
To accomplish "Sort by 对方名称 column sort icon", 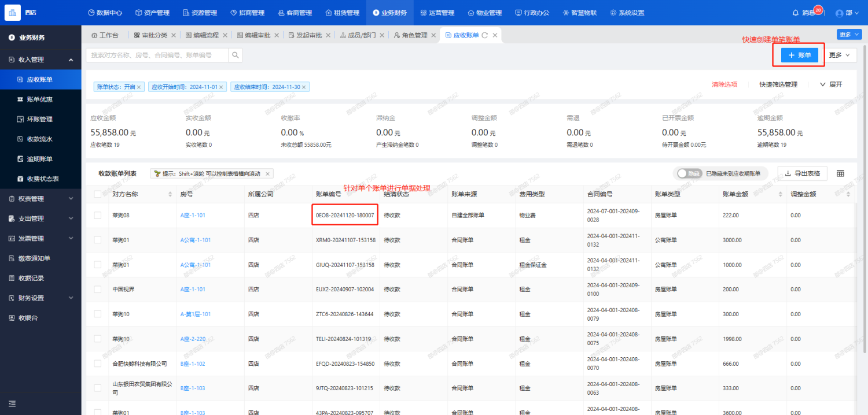I will click(x=170, y=194).
